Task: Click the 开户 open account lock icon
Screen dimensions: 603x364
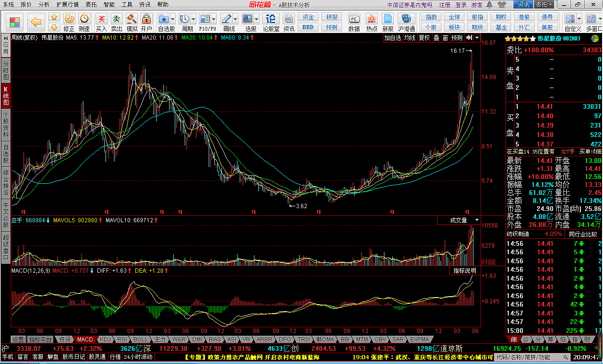Action: click(x=147, y=19)
